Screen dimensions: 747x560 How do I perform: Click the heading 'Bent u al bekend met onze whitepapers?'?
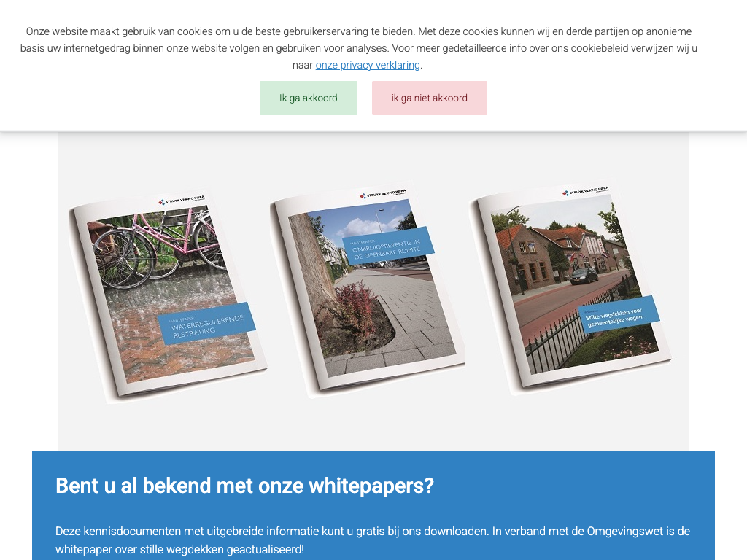[x=244, y=486]
